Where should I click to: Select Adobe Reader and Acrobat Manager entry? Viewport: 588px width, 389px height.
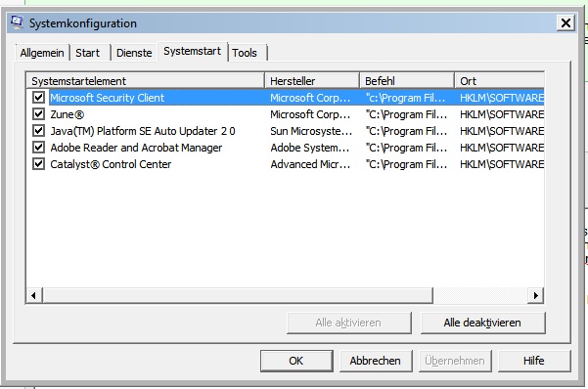pos(136,148)
